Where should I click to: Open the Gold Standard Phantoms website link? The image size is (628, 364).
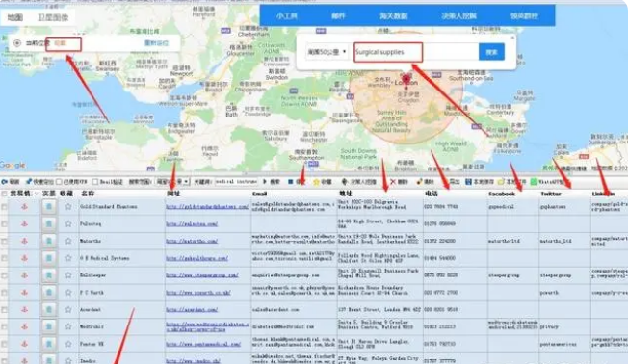click(x=207, y=207)
